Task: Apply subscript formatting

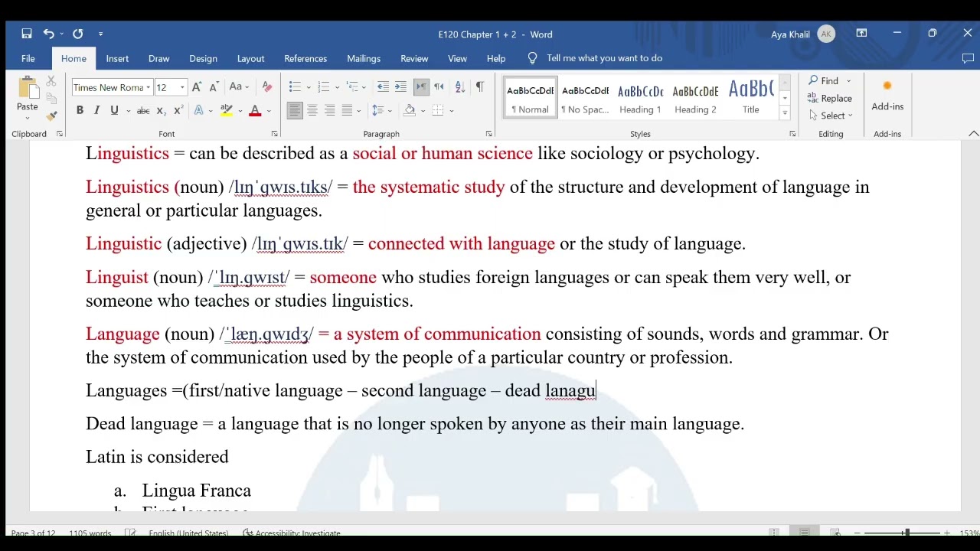Action: pos(161,111)
